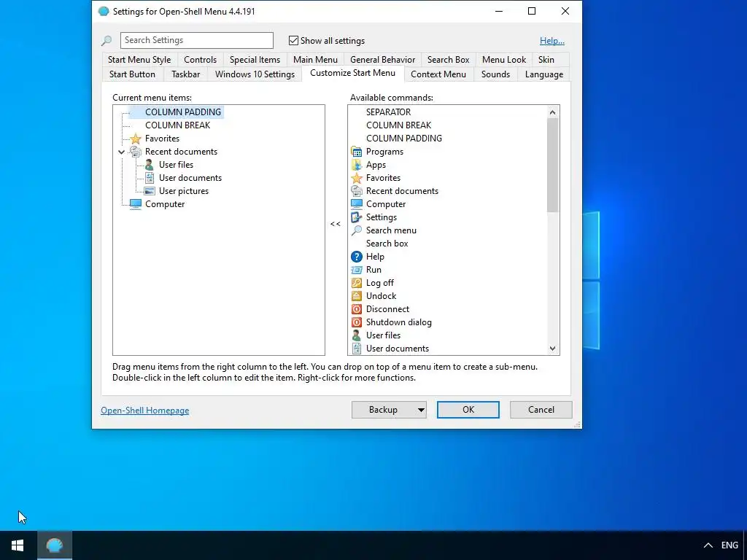The image size is (747, 560).
Task: Open the Open-Shell Homepage link
Action: (x=145, y=411)
